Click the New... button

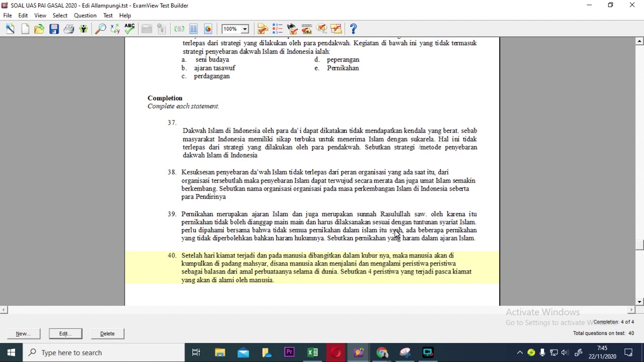point(23,334)
